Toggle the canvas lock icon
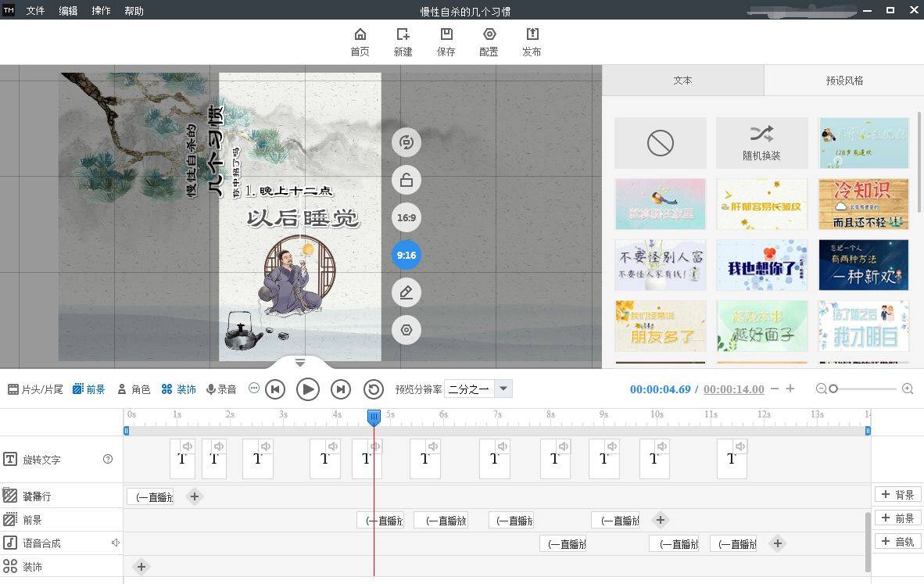Screen dimensions: 924x584 pyautogui.click(x=406, y=180)
